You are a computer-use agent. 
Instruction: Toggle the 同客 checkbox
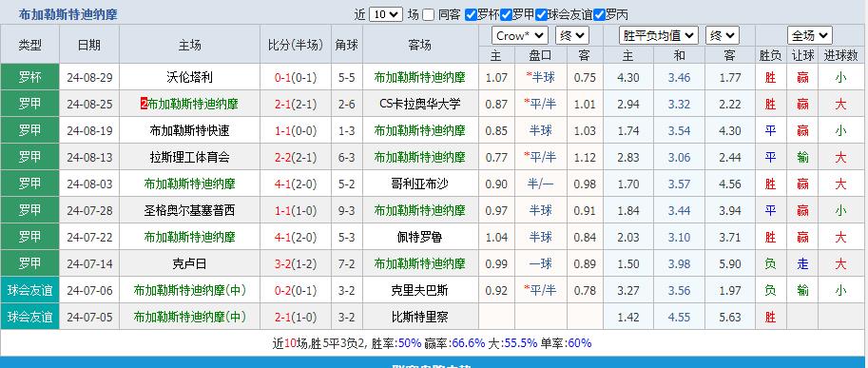tap(428, 15)
